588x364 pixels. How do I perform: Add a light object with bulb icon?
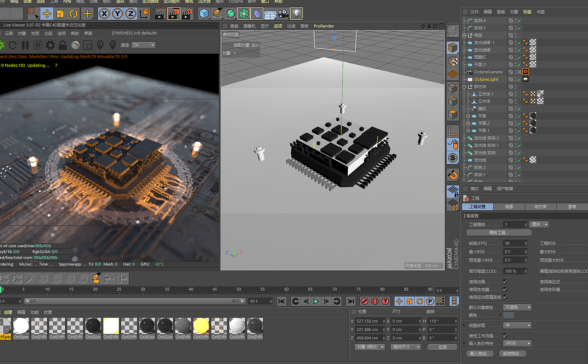pyautogui.click(x=297, y=14)
